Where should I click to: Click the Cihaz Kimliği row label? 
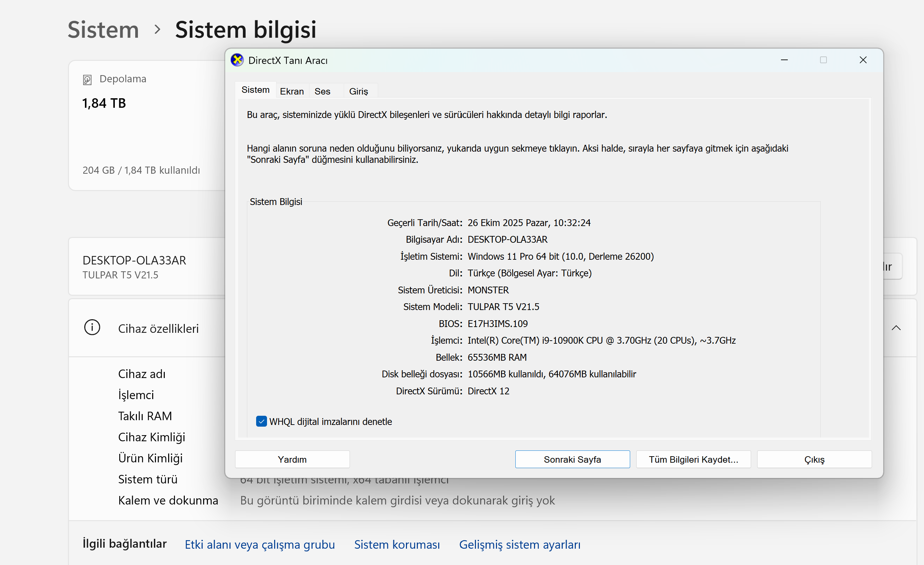152,437
